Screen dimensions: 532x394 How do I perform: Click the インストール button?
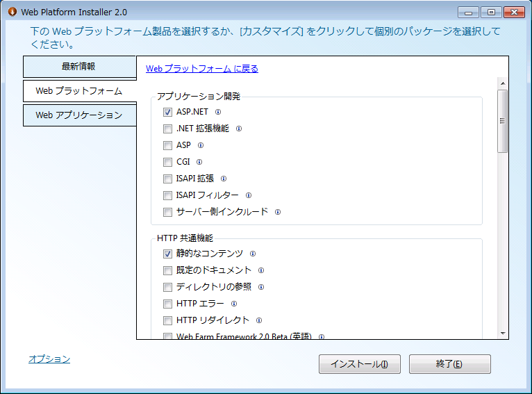point(360,364)
